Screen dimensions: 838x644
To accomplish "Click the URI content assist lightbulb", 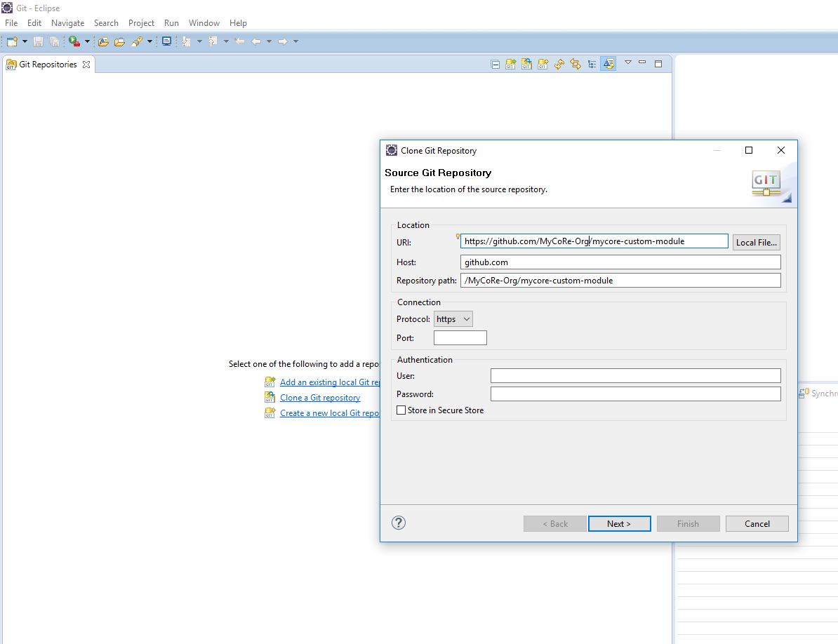I will pos(458,236).
